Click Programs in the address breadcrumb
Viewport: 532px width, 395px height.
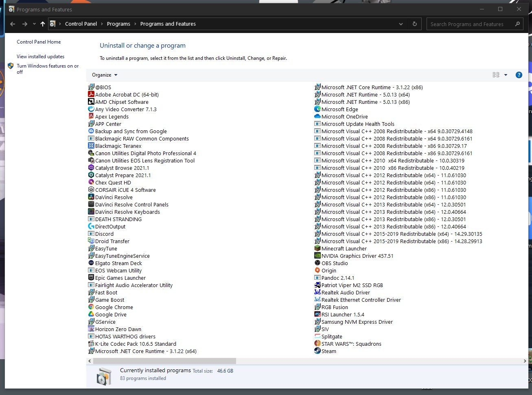118,24
